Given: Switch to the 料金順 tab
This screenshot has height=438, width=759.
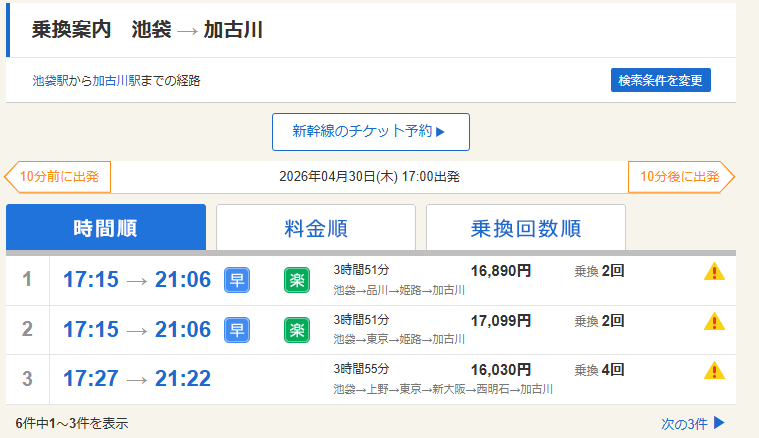Looking at the screenshot, I should 315,228.
